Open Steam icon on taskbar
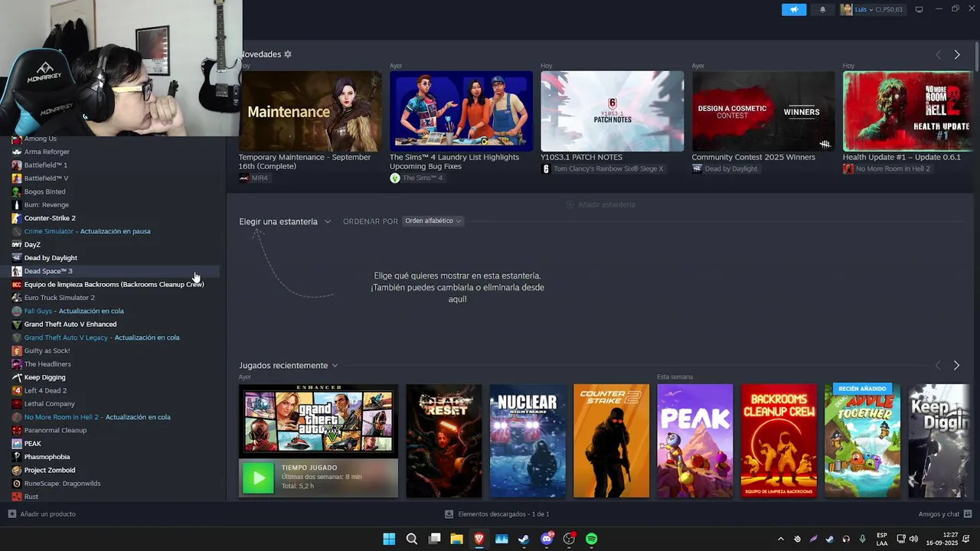980x551 pixels. tap(524, 539)
